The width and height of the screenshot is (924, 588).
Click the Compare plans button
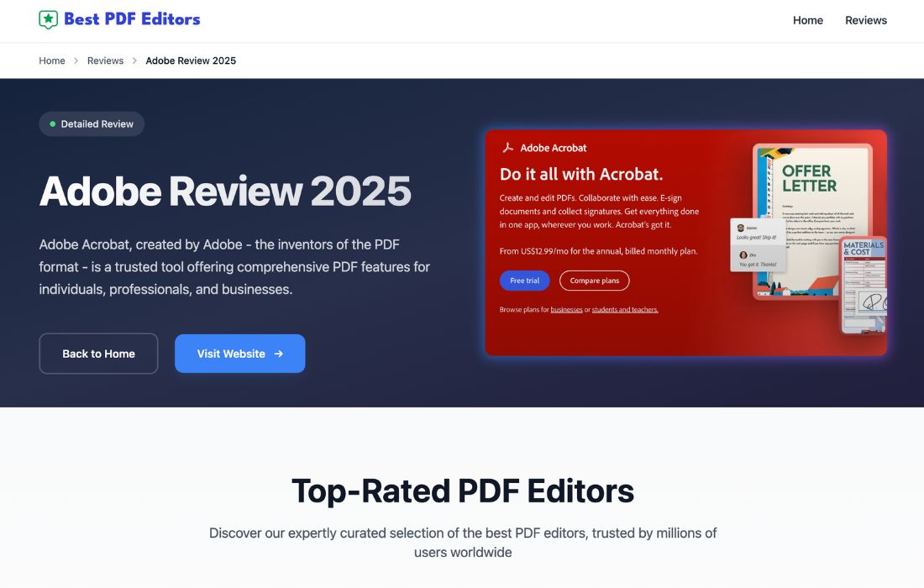pos(594,281)
